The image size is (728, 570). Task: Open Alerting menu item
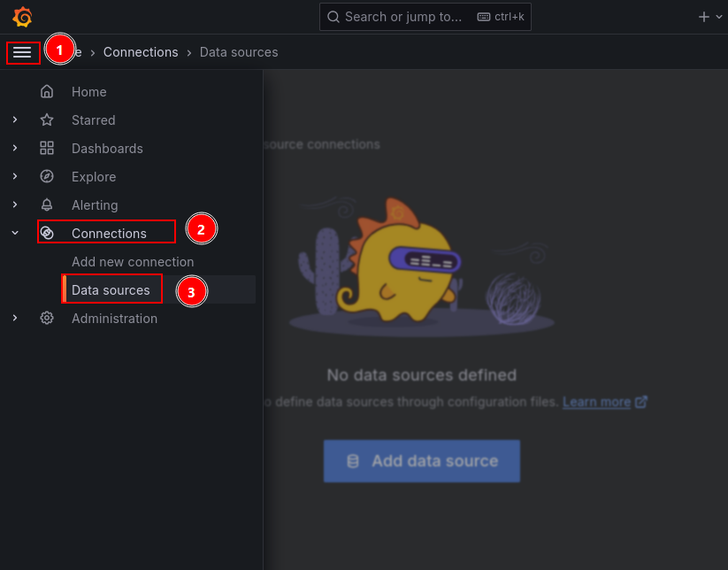tap(95, 205)
